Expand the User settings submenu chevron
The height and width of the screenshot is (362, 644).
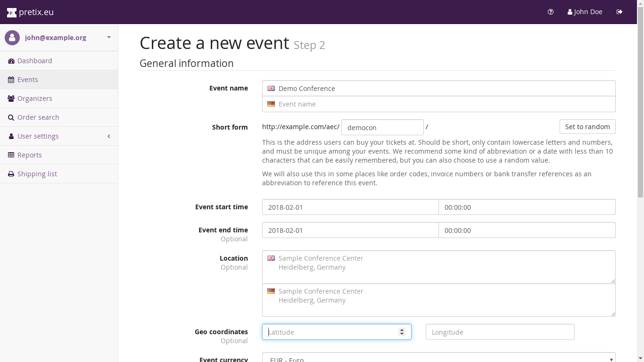109,136
